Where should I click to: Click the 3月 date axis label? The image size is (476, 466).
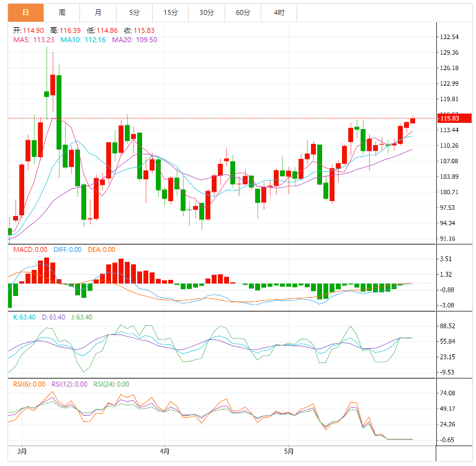[22, 452]
